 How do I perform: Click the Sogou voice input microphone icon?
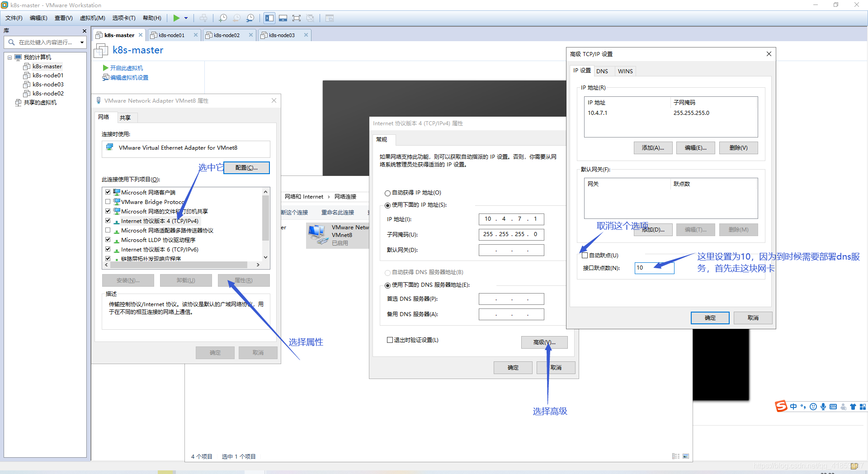(823, 407)
